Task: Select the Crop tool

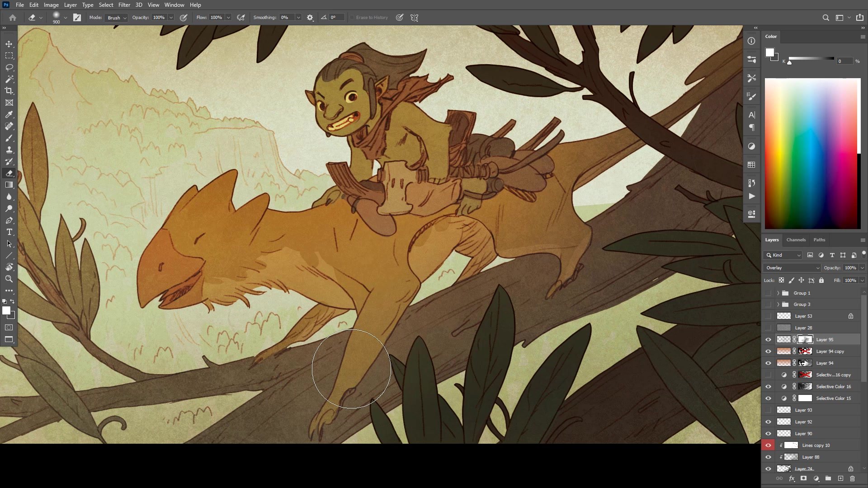Action: click(x=9, y=91)
